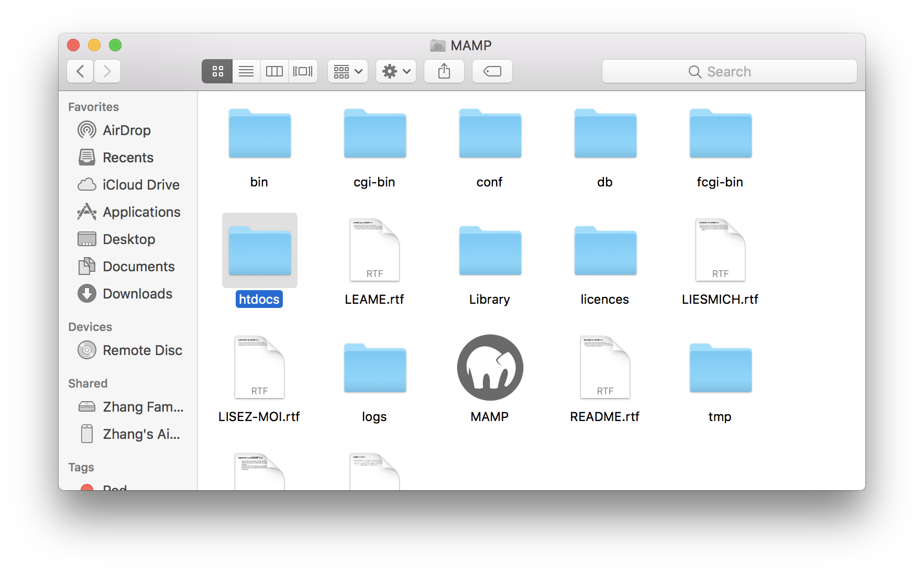Click the Share toolbar button
The width and height of the screenshot is (924, 574).
click(444, 71)
